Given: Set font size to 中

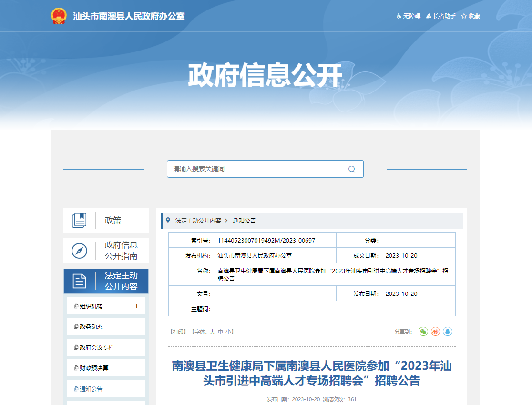Looking at the screenshot, I should pyautogui.click(x=220, y=332).
